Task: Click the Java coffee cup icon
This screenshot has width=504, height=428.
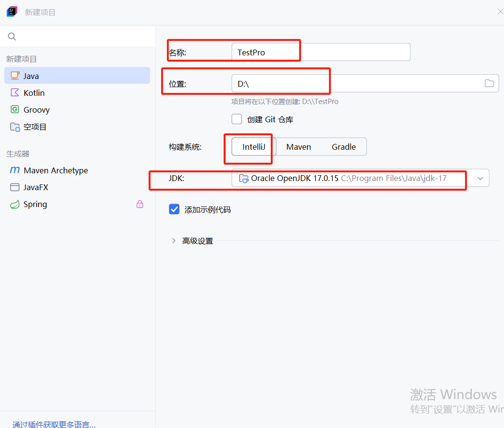Action: (x=15, y=76)
